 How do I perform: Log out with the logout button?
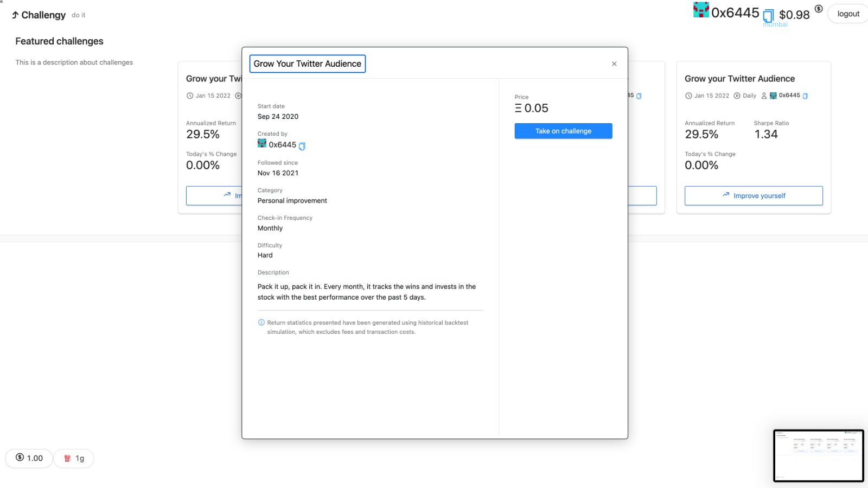pyautogui.click(x=848, y=14)
